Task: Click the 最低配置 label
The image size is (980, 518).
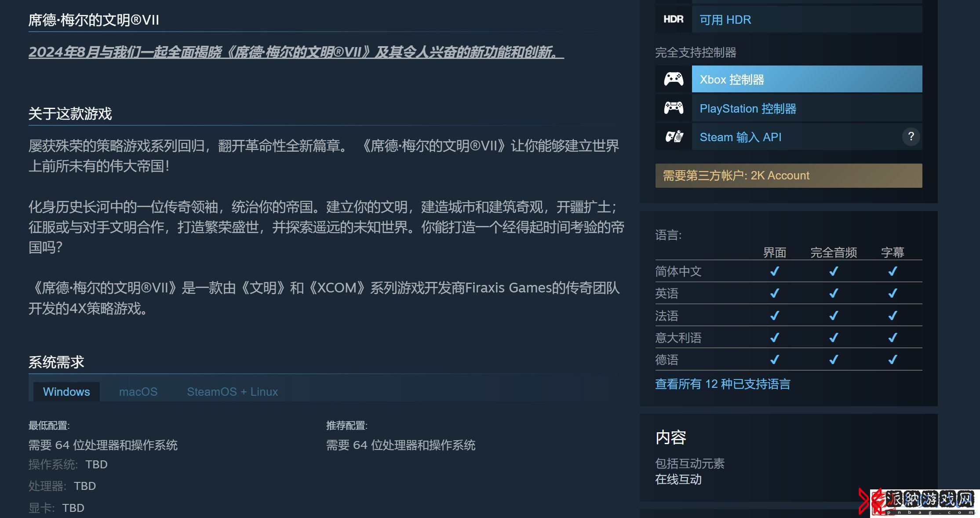Action: (x=49, y=425)
